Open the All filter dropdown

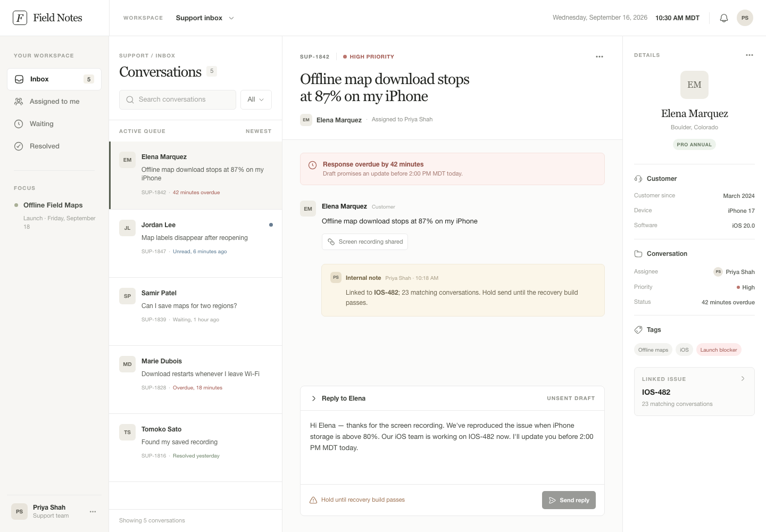[x=256, y=99]
